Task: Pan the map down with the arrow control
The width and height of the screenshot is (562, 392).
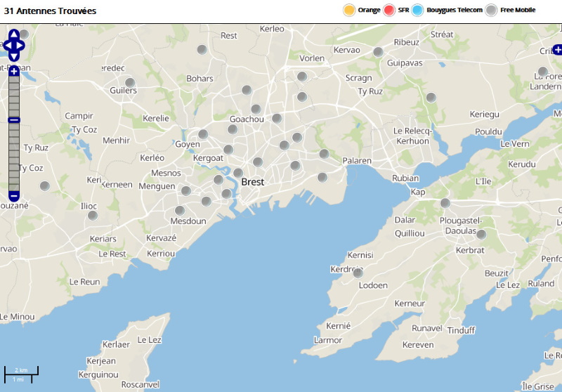Action: tap(14, 57)
